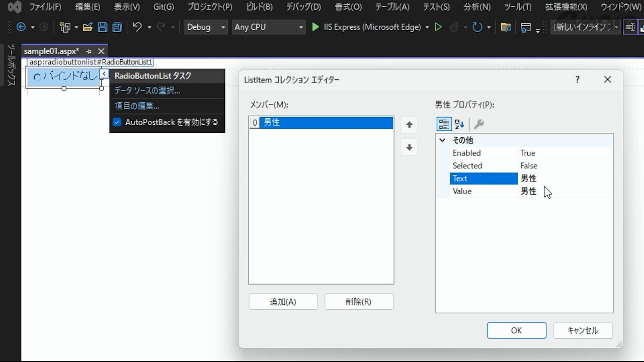
Task: Open the ツールボックス side panel tab
Action: point(11,65)
